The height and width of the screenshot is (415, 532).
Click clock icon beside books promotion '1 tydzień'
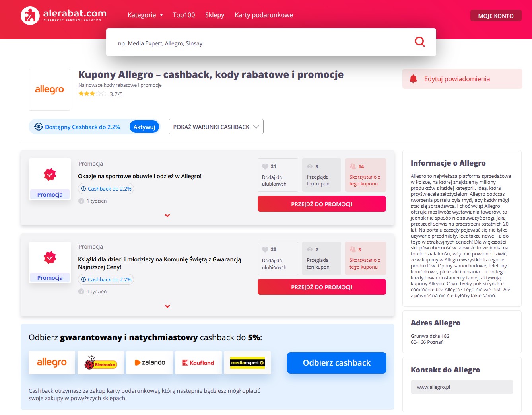click(81, 292)
